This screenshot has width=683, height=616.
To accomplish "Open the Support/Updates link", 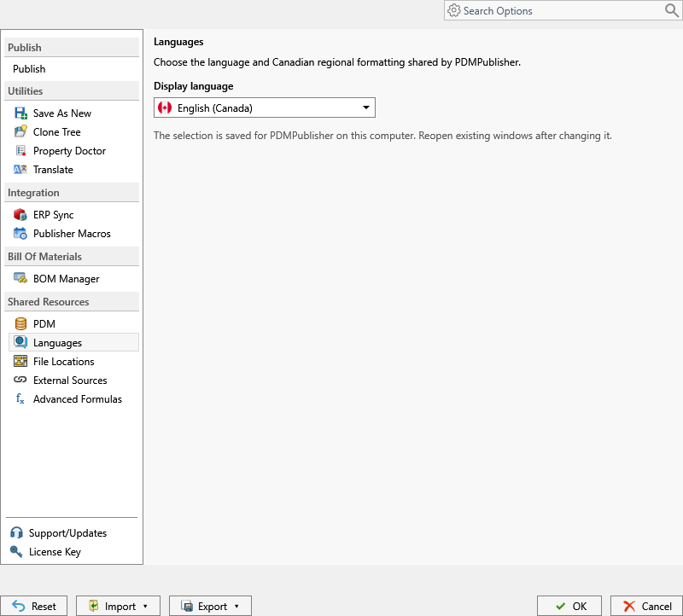I will 67,533.
